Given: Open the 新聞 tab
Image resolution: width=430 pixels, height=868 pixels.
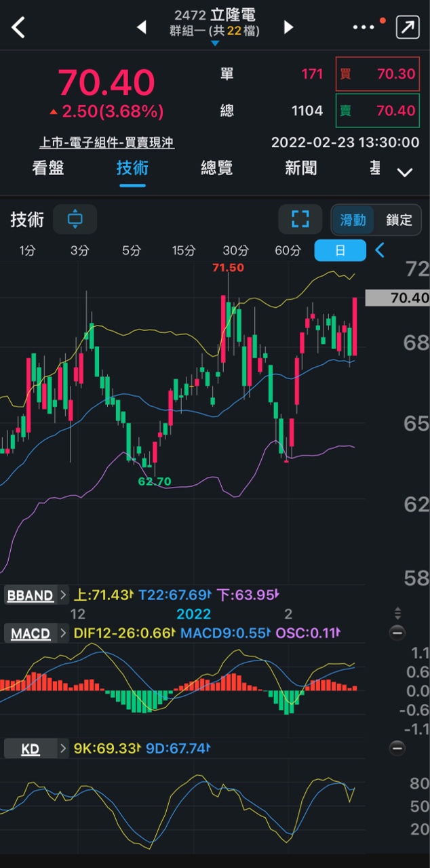Looking at the screenshot, I should tap(300, 168).
